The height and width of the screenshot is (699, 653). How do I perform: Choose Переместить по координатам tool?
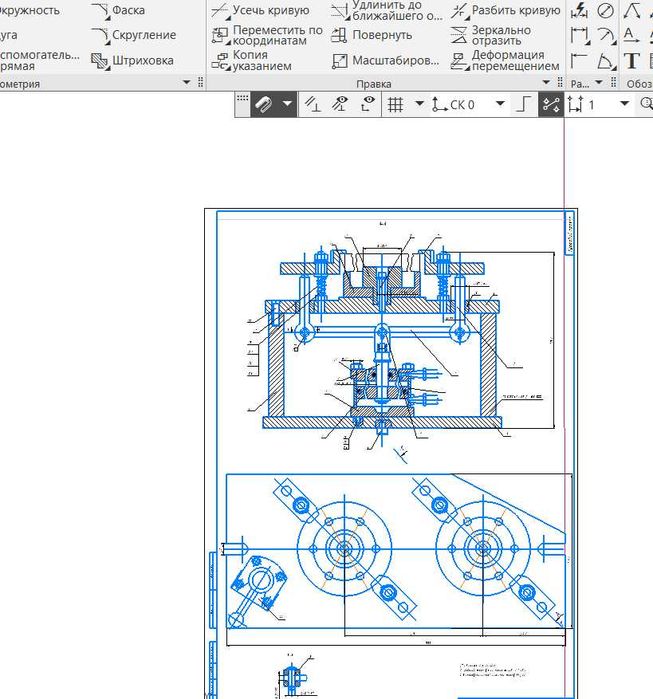pos(267,35)
